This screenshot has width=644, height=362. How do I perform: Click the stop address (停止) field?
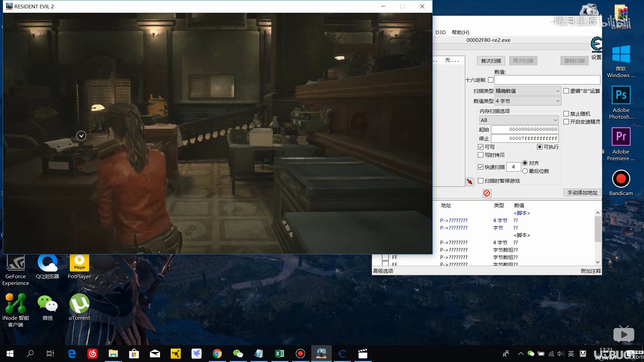click(x=525, y=138)
